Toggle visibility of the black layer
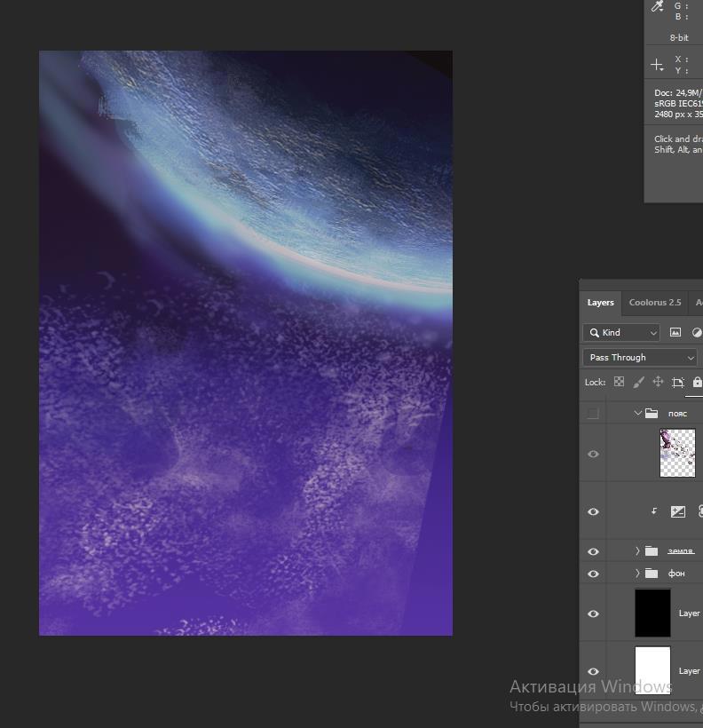703x728 pixels. [x=593, y=613]
